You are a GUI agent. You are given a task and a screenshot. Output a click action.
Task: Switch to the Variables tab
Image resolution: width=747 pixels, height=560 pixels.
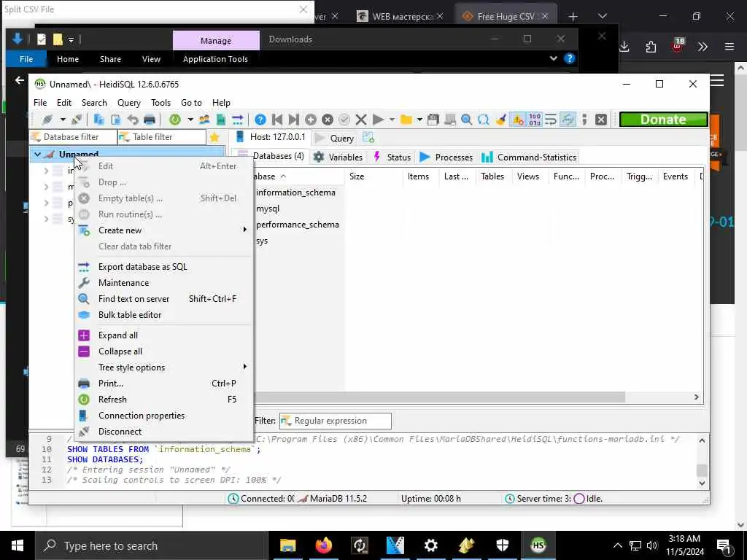coord(338,157)
